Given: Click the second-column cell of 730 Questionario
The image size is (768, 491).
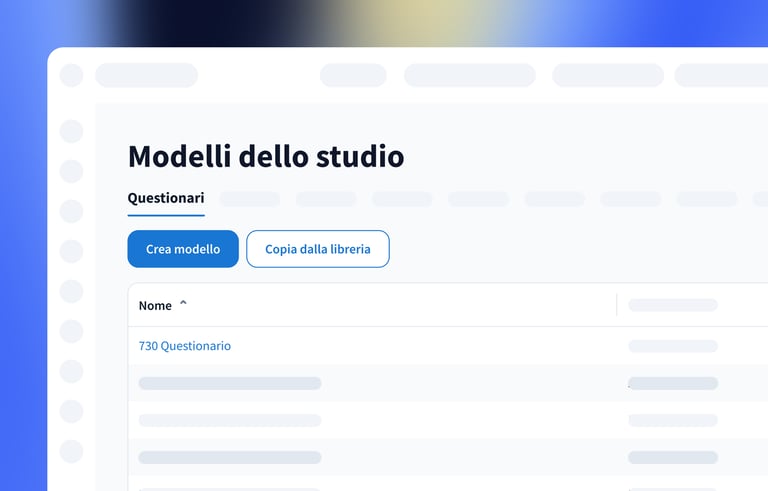Looking at the screenshot, I should pyautogui.click(x=672, y=346).
